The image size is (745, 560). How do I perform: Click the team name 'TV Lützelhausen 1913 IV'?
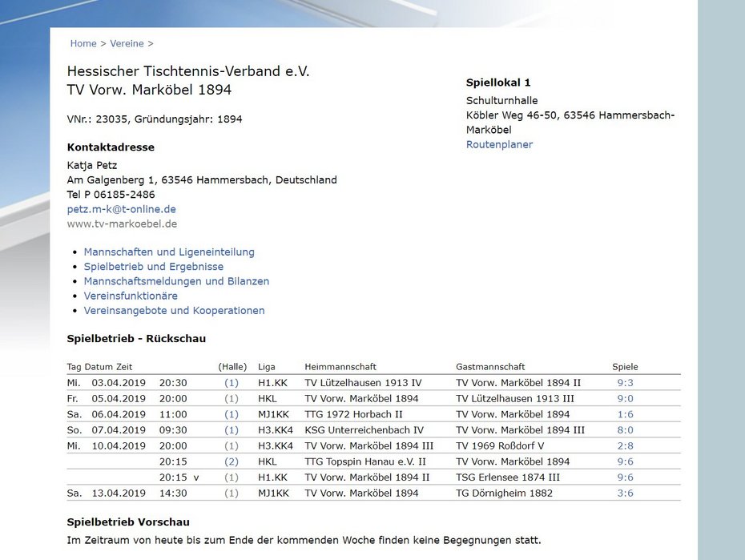[x=363, y=383]
